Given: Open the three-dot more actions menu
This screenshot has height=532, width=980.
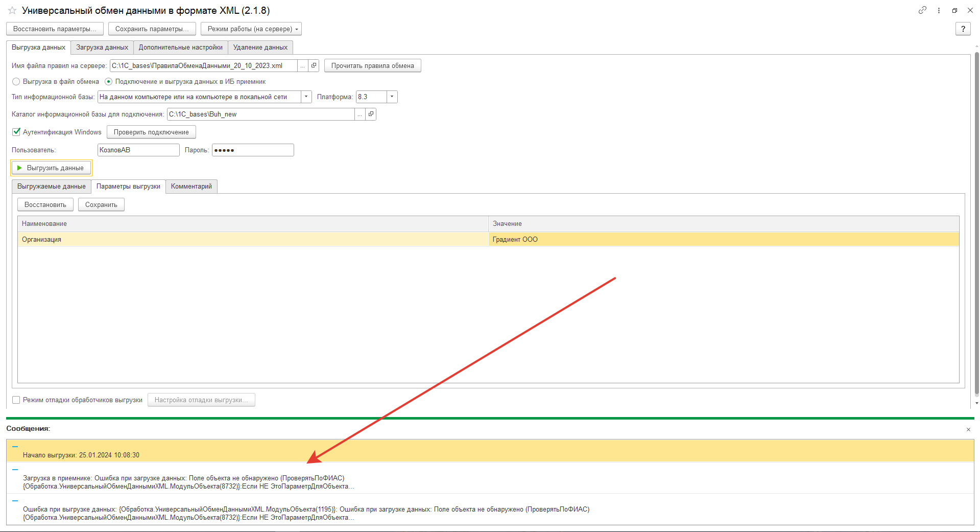Looking at the screenshot, I should point(939,10).
